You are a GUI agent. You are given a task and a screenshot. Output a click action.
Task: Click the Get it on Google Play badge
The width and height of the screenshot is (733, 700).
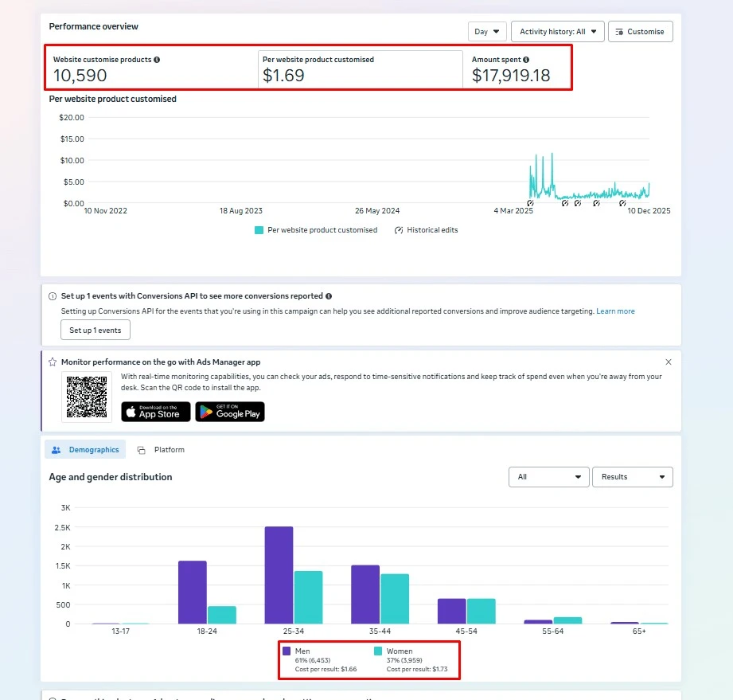pyautogui.click(x=230, y=412)
